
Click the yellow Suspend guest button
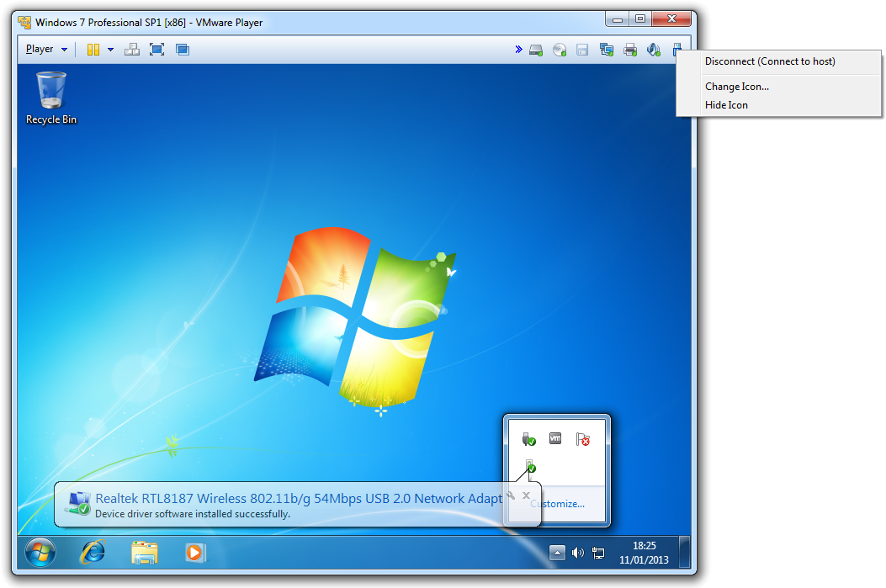[x=93, y=50]
